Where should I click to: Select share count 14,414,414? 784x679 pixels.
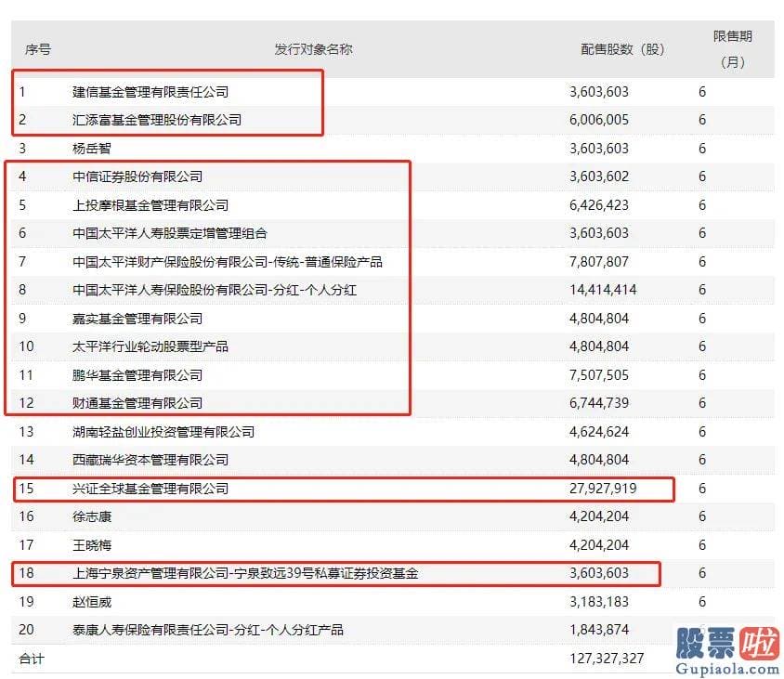tap(603, 290)
